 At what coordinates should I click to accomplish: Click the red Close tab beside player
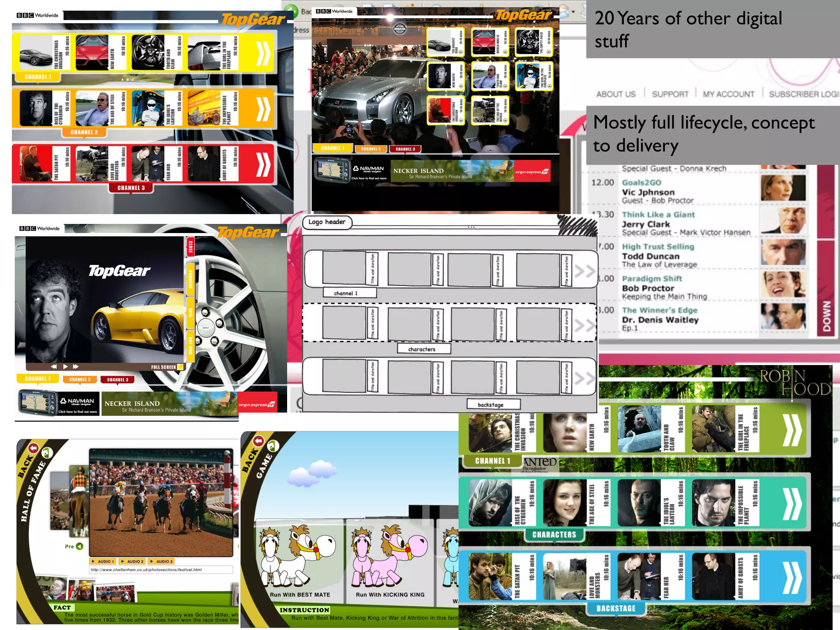coord(190,247)
